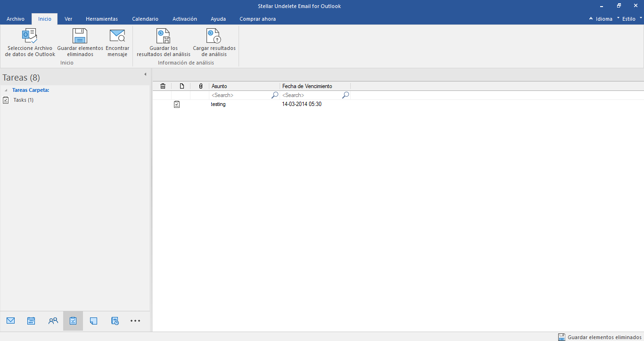This screenshot has width=644, height=341.
Task: Open the Ayuda ribbon tab
Action: click(218, 19)
